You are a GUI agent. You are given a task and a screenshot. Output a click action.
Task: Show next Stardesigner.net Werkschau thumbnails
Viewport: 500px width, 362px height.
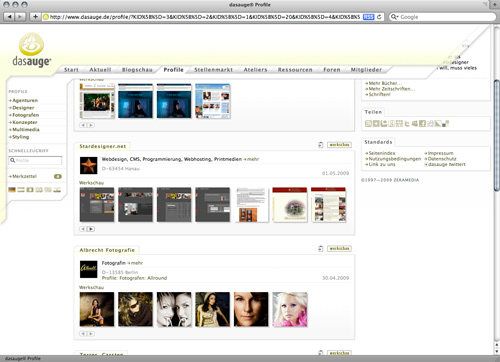click(x=91, y=229)
